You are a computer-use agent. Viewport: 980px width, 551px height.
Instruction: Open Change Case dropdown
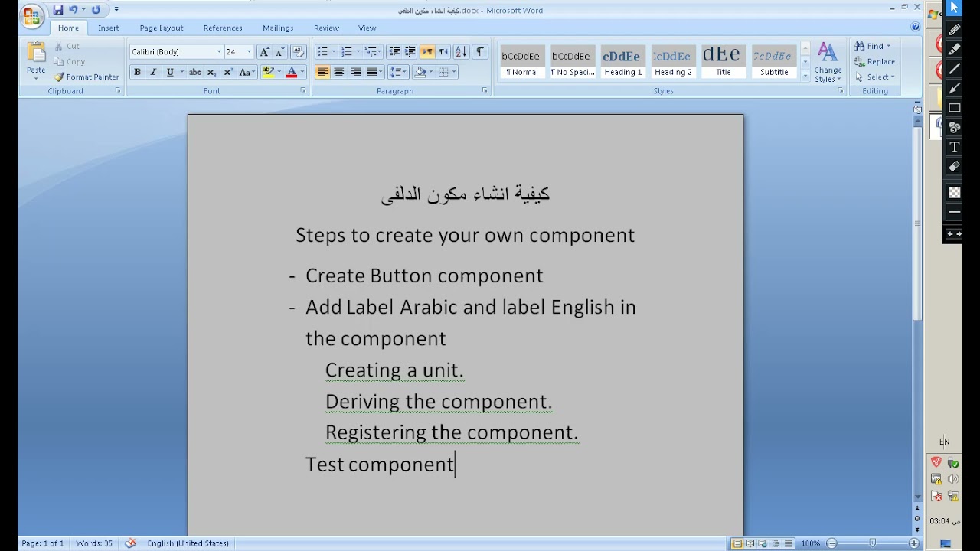coord(246,72)
